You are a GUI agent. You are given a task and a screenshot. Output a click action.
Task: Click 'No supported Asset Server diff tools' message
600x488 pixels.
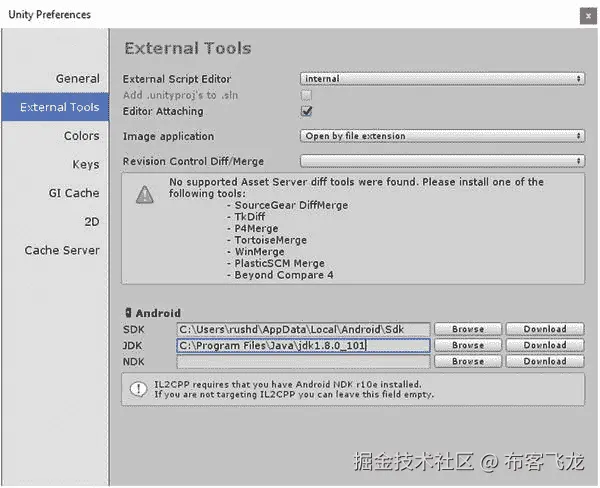point(356,188)
